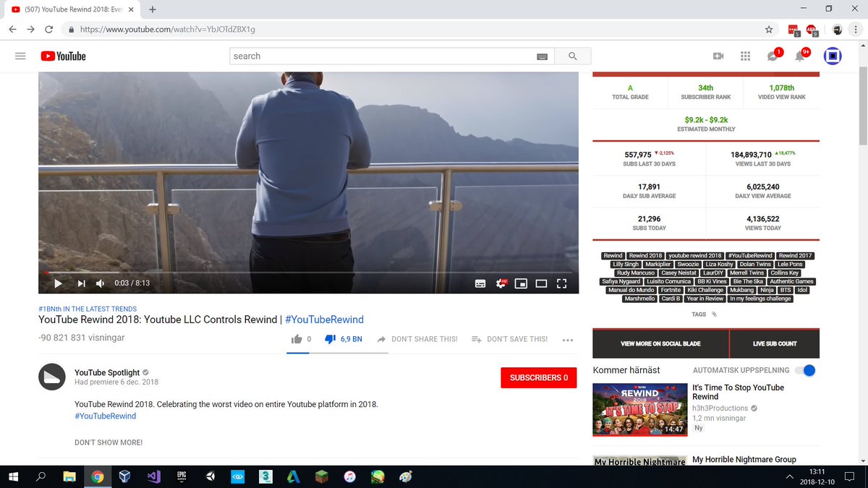
Task: Click DON'T SAVE THIS! button
Action: click(x=509, y=339)
